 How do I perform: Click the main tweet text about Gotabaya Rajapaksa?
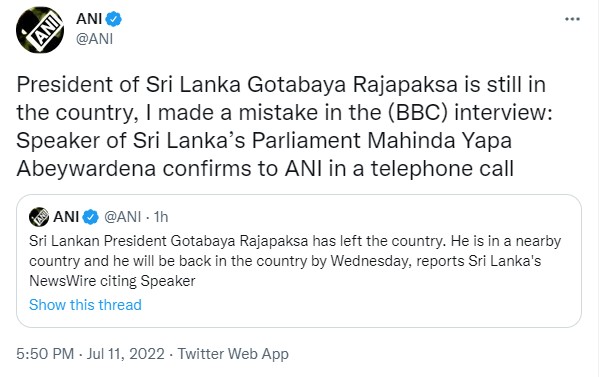284,126
